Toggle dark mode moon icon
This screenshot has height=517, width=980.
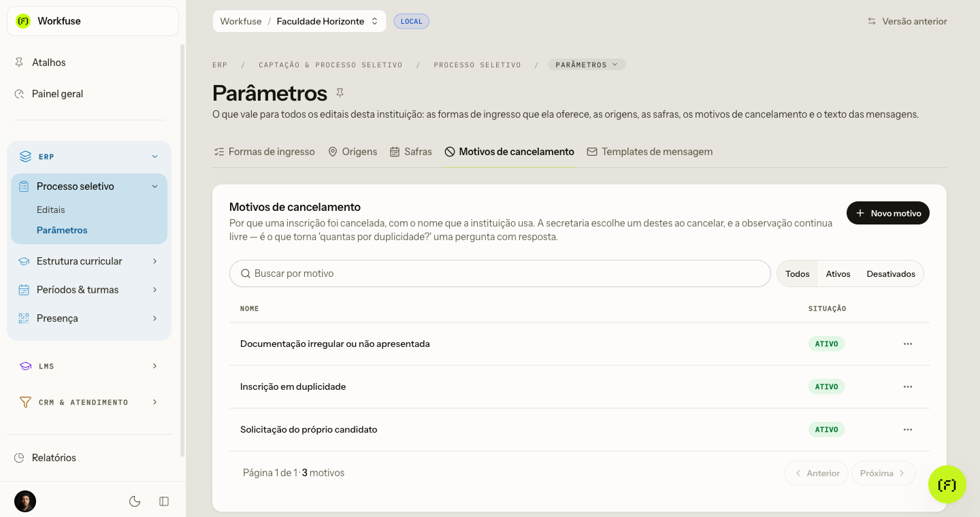[135, 501]
